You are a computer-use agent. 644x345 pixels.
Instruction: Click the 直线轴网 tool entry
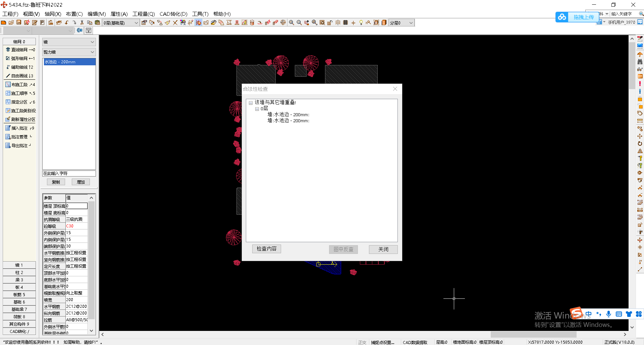coord(20,50)
